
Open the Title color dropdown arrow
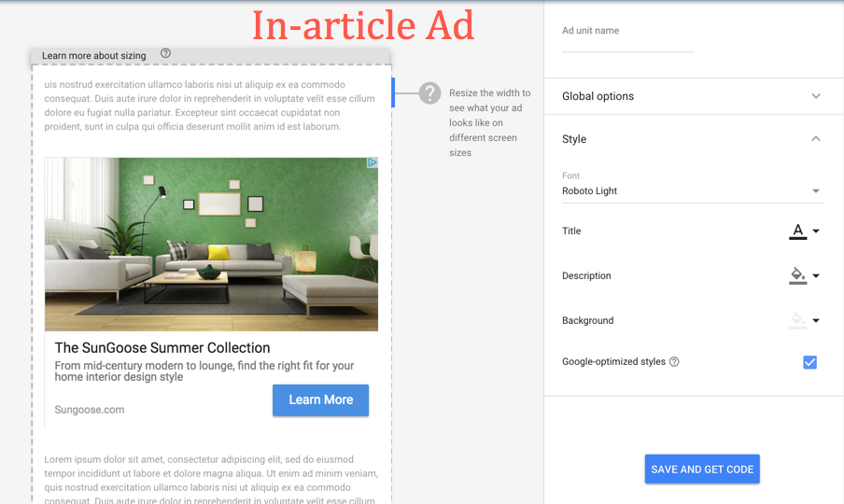click(x=816, y=231)
